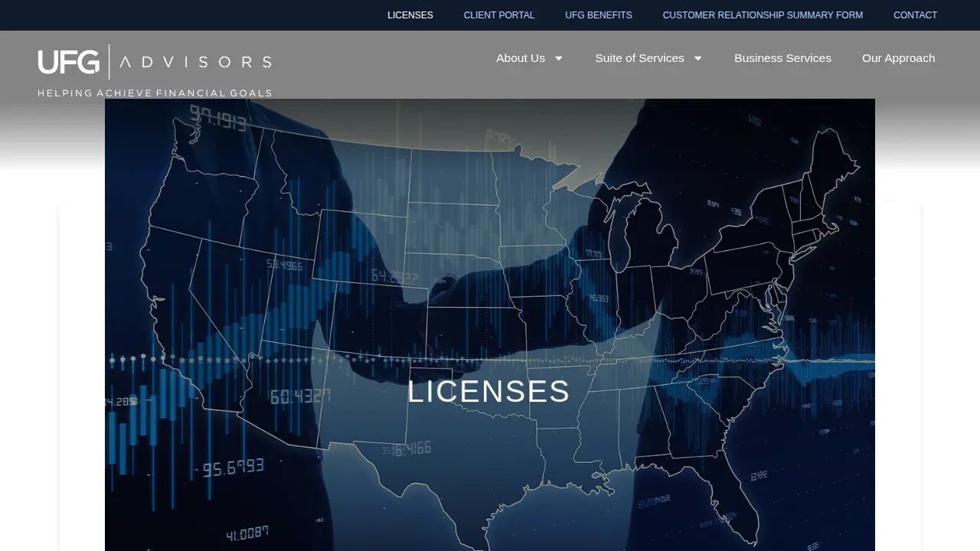This screenshot has width=980, height=551.
Task: Click the Helping Achieve Financial Goals tagline
Action: click(x=155, y=93)
